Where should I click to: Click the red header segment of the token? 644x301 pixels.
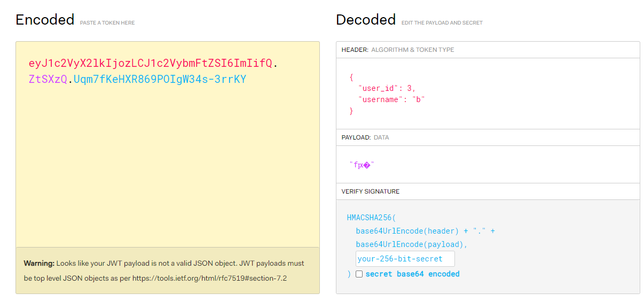pyautogui.click(x=150, y=64)
